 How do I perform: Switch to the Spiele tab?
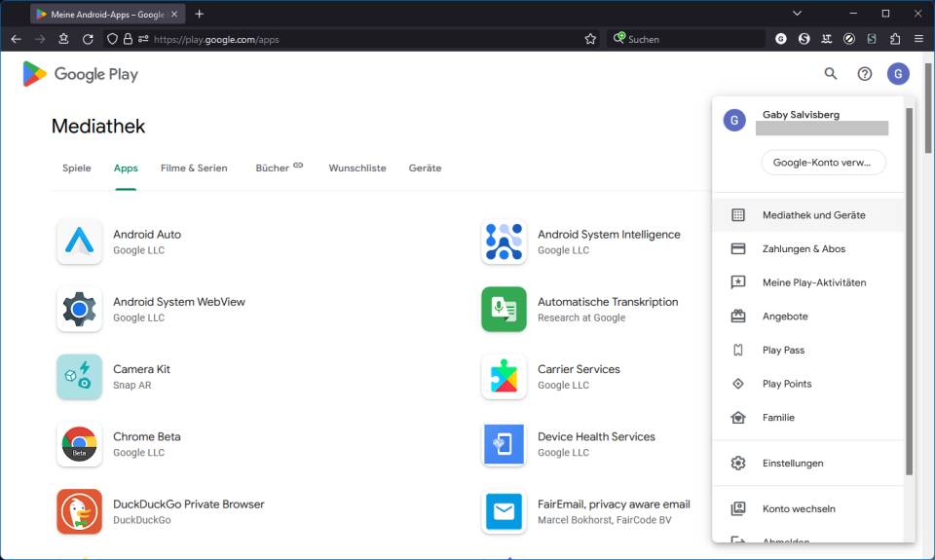coord(77,168)
